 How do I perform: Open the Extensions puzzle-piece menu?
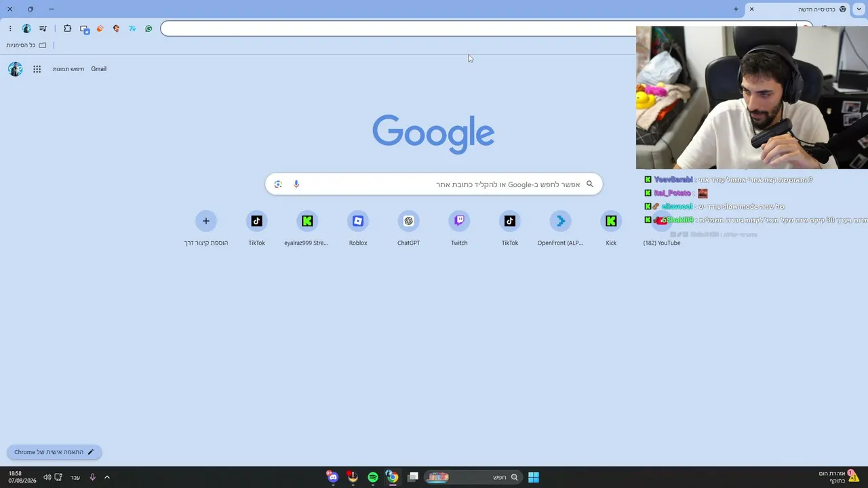point(67,28)
